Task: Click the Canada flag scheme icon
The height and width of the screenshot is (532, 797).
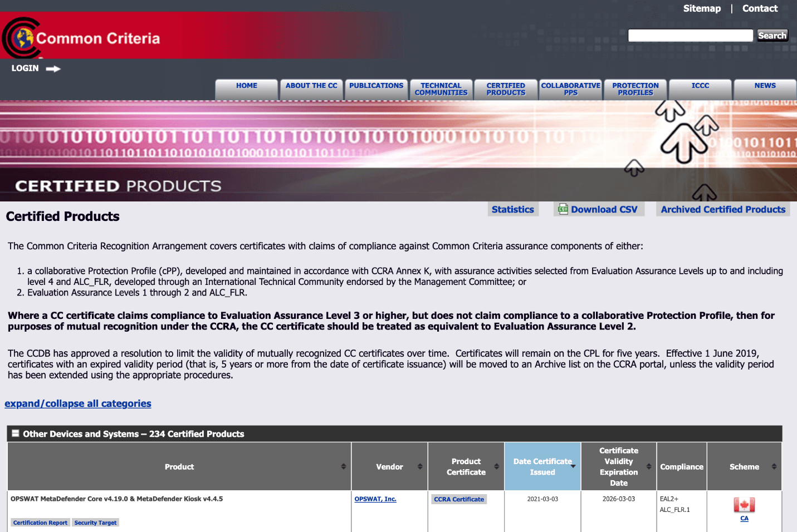Action: [x=744, y=505]
